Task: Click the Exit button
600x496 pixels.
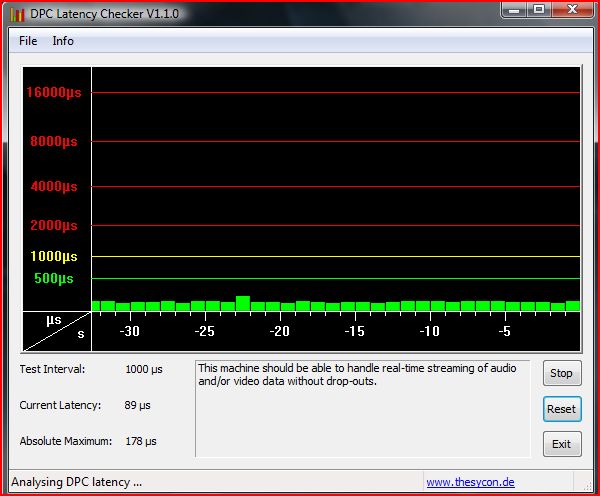Action: click(x=561, y=444)
